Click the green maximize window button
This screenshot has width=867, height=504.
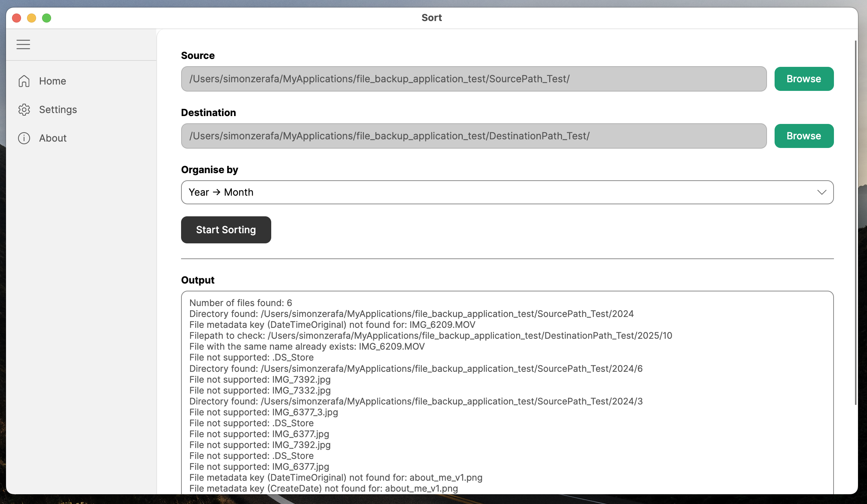(x=47, y=18)
